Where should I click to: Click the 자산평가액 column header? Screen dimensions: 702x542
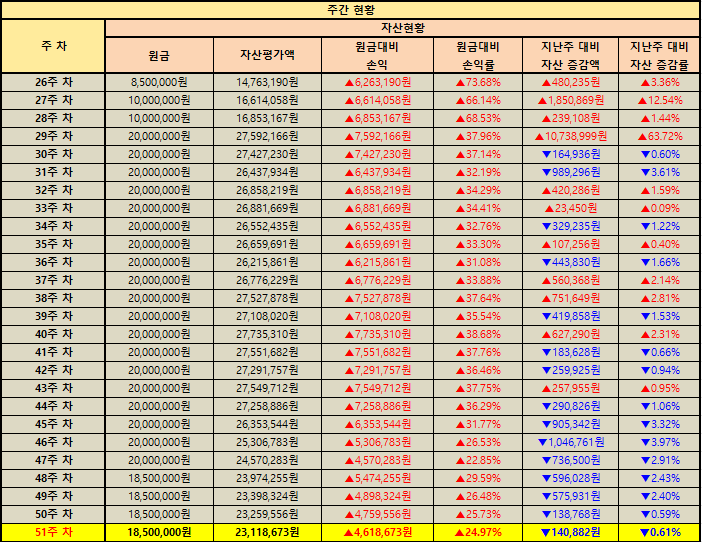267,55
